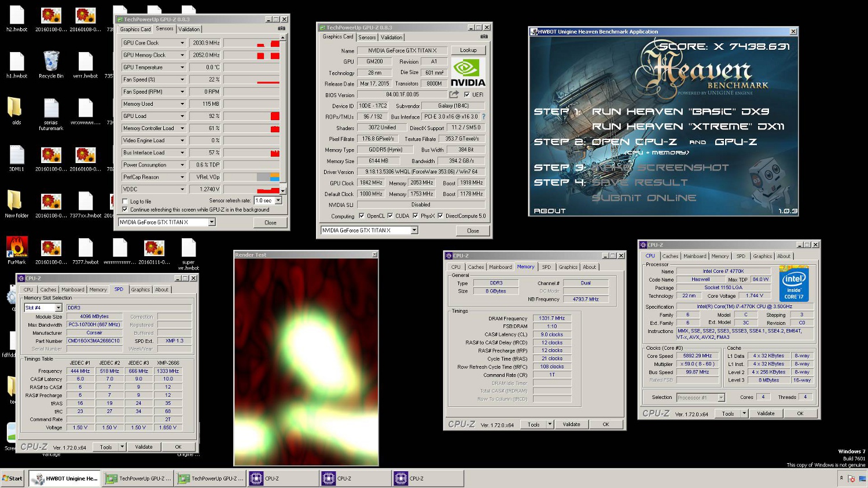Image resolution: width=868 pixels, height=488 pixels.
Task: Click HWBOT Unigine Heaven taskbar button
Action: [65, 478]
